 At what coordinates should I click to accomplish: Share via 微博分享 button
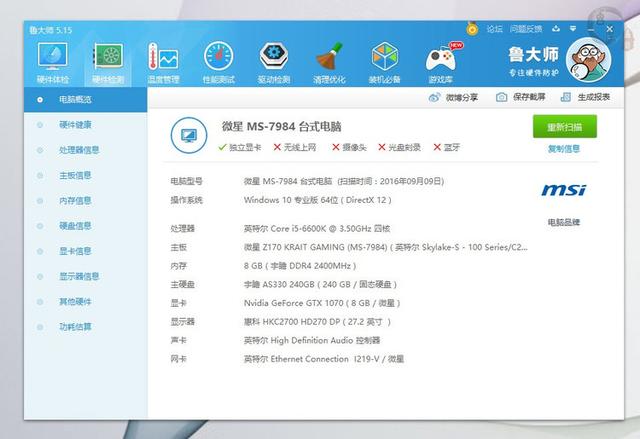coord(454,97)
